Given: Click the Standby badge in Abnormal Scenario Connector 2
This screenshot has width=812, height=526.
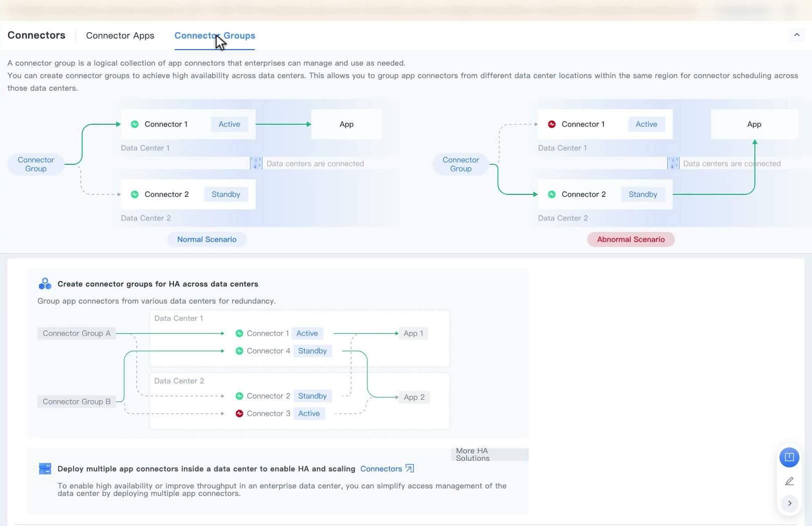Looking at the screenshot, I should pyautogui.click(x=643, y=194).
